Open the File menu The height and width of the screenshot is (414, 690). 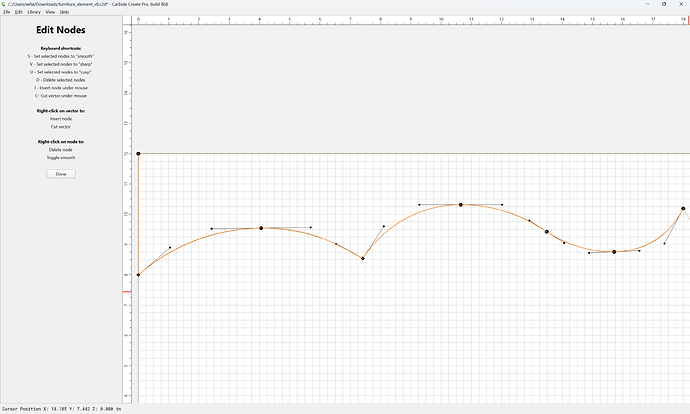pyautogui.click(x=7, y=12)
